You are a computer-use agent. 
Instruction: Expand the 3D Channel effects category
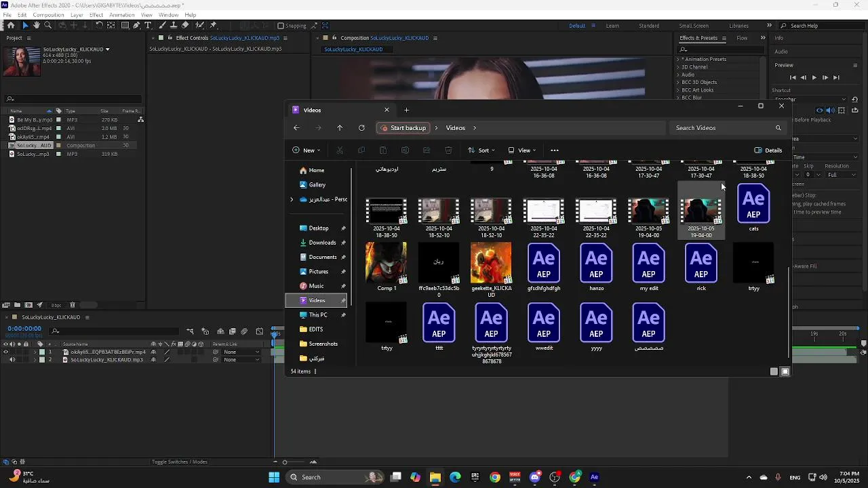pos(677,67)
